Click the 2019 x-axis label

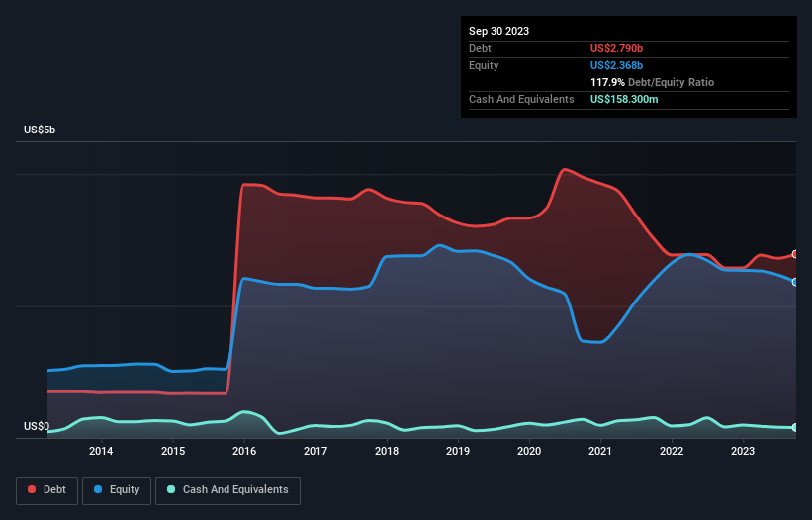pyautogui.click(x=458, y=451)
